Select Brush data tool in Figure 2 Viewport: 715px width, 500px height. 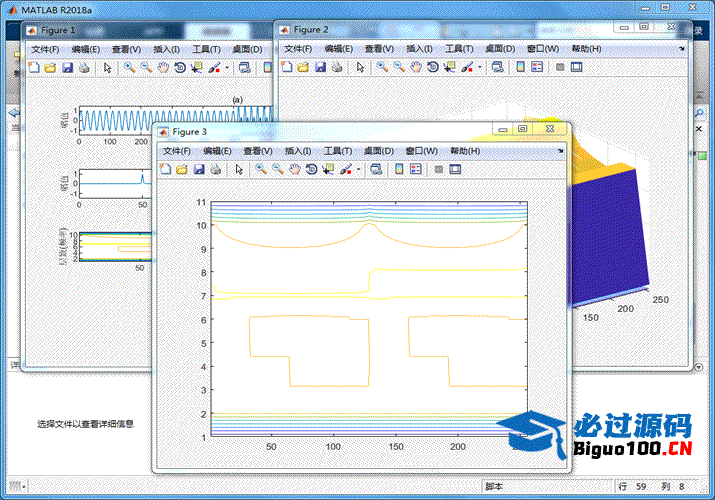point(467,67)
